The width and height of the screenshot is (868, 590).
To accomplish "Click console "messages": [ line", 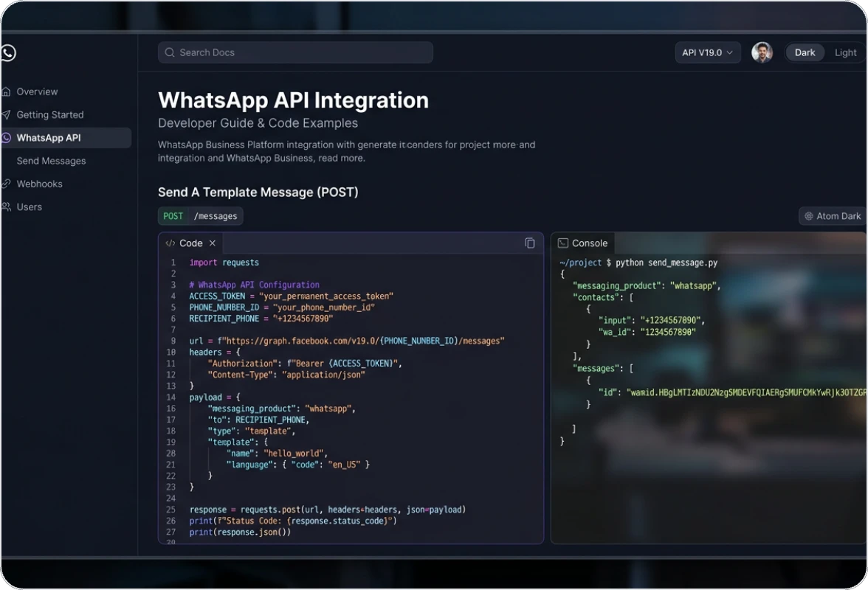I will tap(603, 369).
